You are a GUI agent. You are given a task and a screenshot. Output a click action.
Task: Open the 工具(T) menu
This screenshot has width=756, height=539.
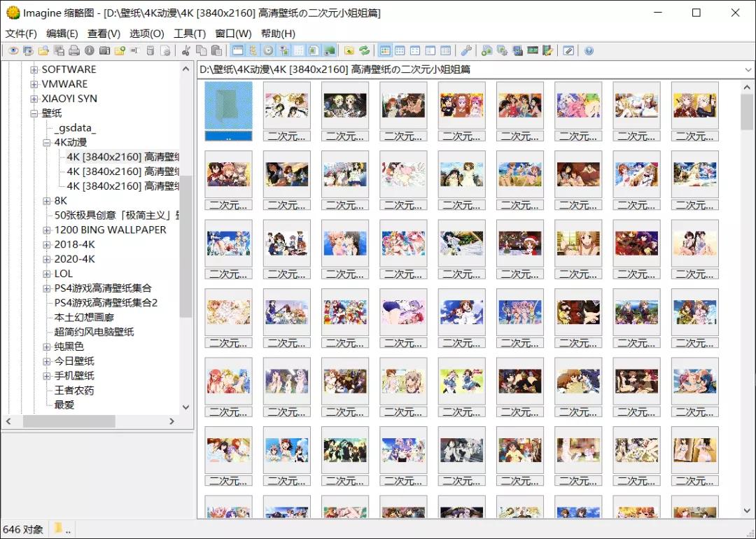190,34
